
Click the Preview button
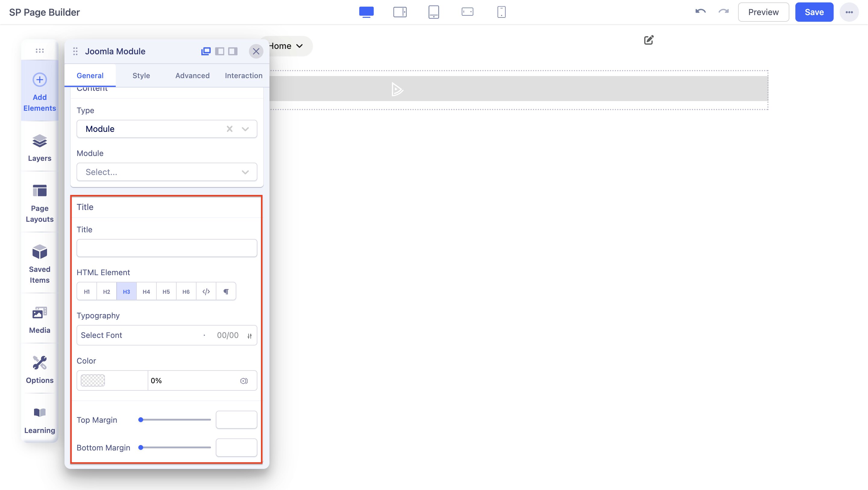click(763, 12)
